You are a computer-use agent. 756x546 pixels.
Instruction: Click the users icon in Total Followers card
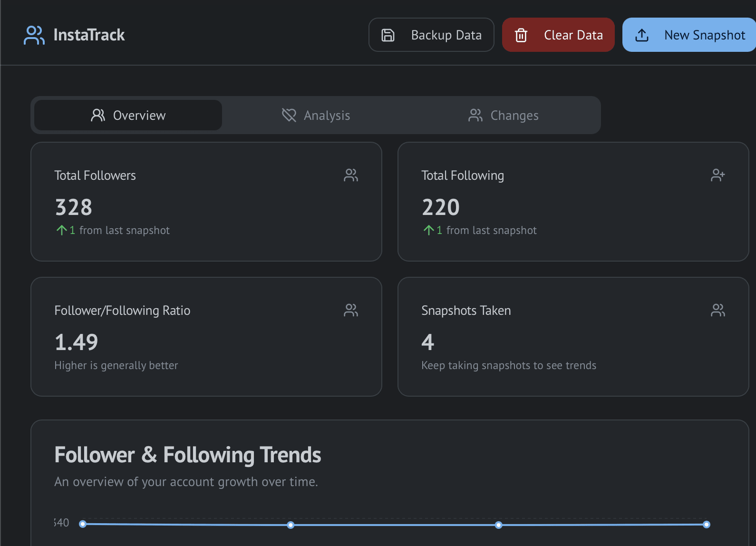click(x=351, y=175)
